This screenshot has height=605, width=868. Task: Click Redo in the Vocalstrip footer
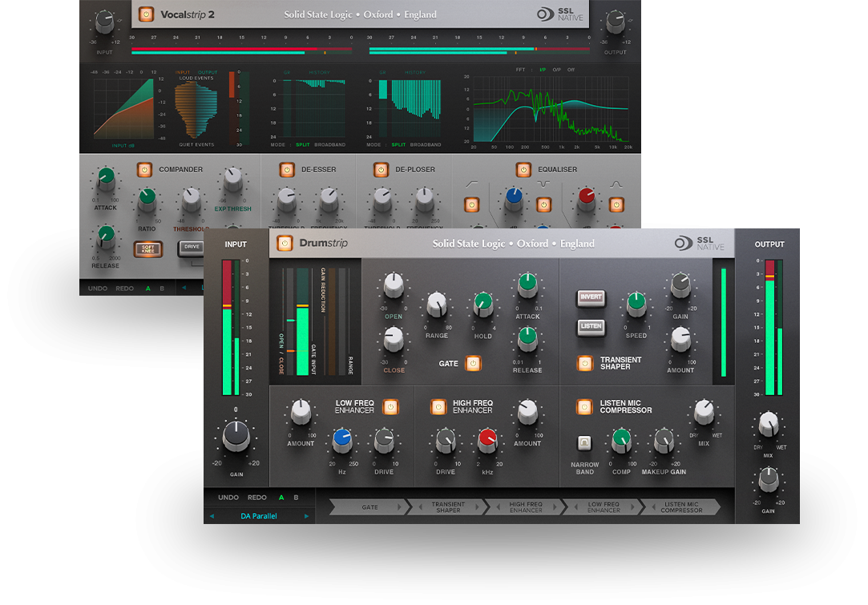(x=124, y=288)
